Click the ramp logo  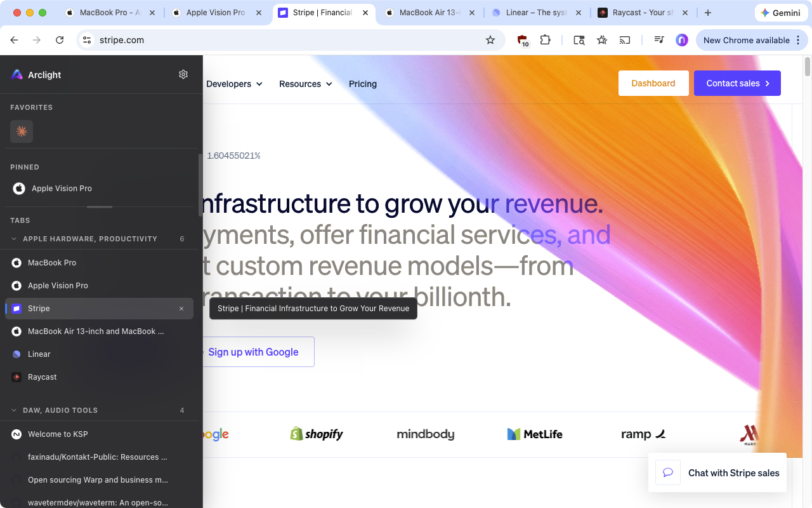tap(643, 434)
